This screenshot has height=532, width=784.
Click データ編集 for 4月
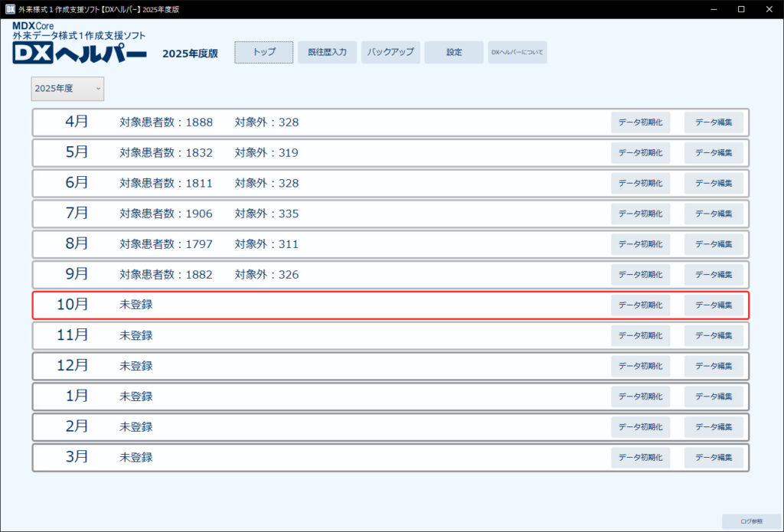[714, 122]
